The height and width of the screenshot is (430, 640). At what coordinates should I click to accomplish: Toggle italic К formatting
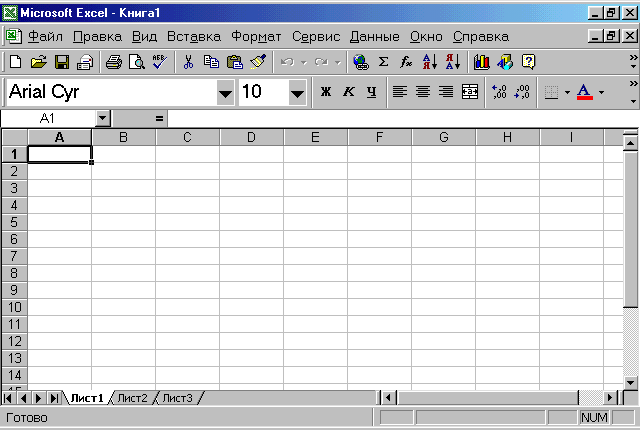[349, 92]
